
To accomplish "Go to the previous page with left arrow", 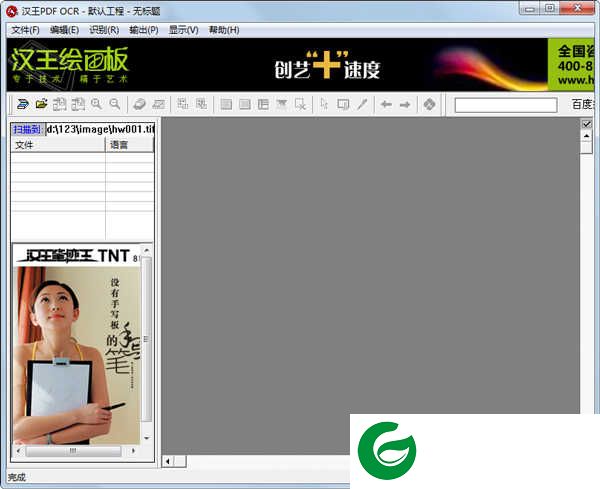I will (x=386, y=104).
